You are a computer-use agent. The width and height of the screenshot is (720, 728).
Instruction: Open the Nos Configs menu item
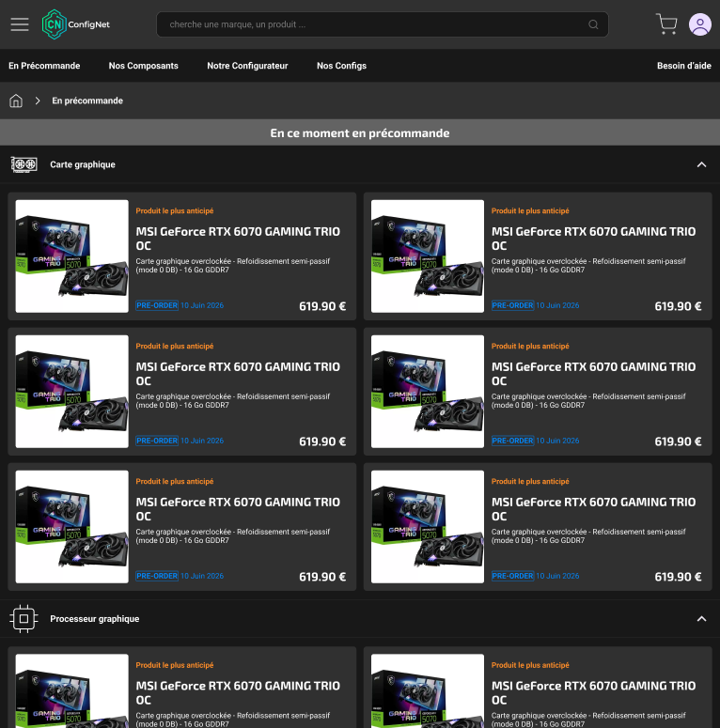341,66
